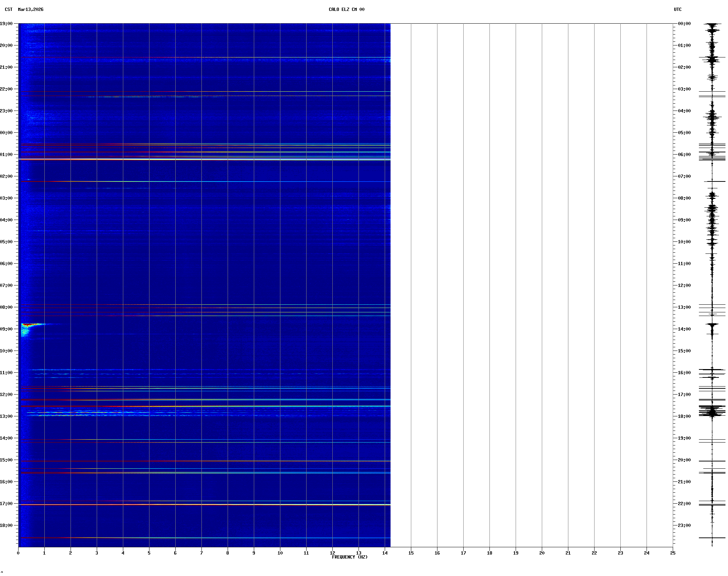Click the UTC label at top right
This screenshot has width=728, height=576.
[677, 9]
